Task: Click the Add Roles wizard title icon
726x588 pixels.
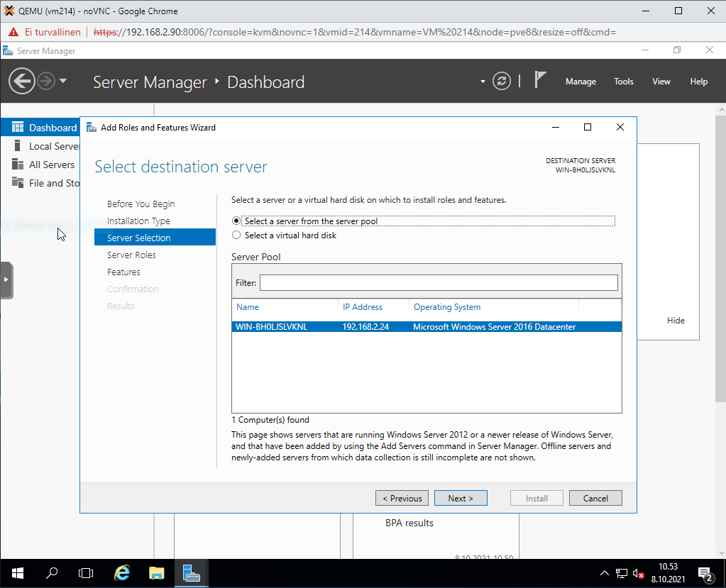Action: (x=92, y=128)
